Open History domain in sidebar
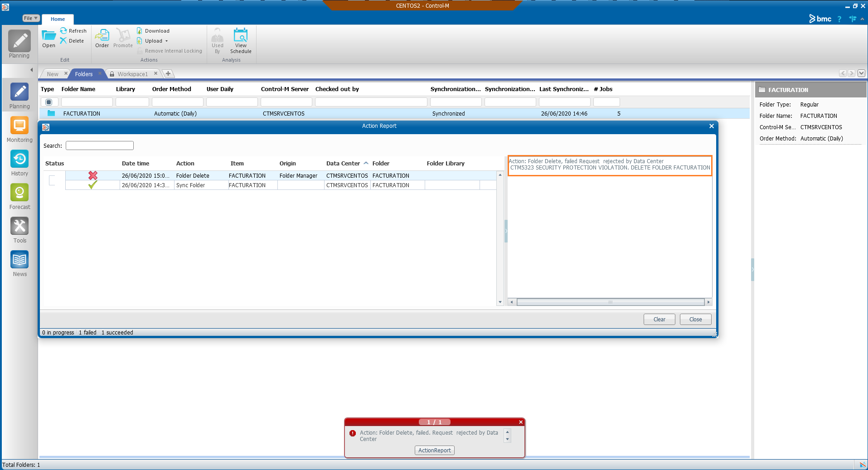This screenshot has height=470, width=868. coord(19,163)
